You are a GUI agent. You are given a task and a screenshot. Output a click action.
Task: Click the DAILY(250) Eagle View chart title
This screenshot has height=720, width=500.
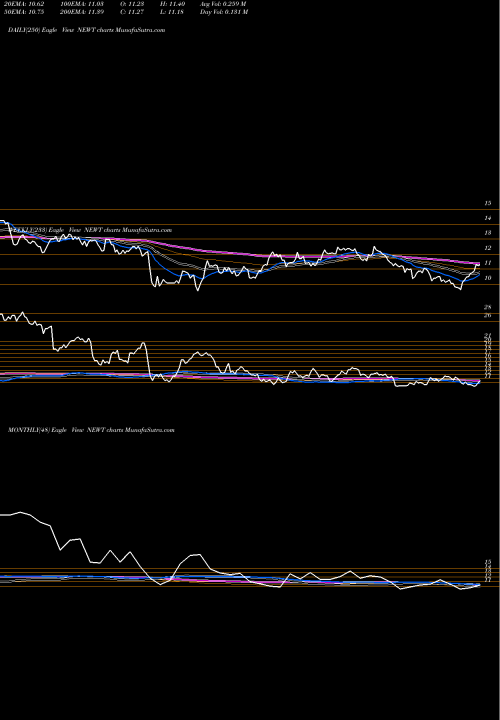pos(86,30)
